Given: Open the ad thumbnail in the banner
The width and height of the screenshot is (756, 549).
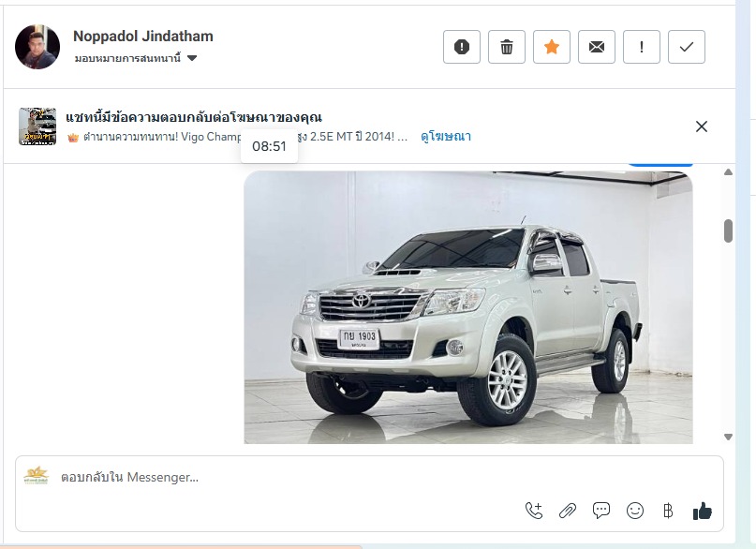Looking at the screenshot, I should pyautogui.click(x=37, y=126).
